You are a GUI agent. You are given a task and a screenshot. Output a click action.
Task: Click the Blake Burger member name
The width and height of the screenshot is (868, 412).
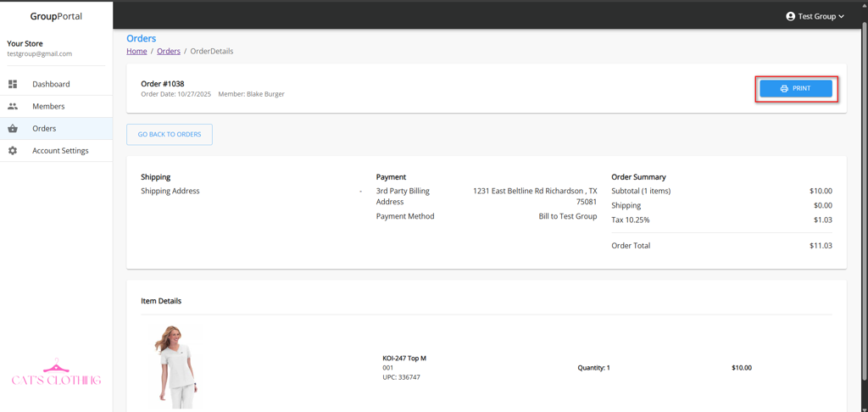[x=265, y=94]
